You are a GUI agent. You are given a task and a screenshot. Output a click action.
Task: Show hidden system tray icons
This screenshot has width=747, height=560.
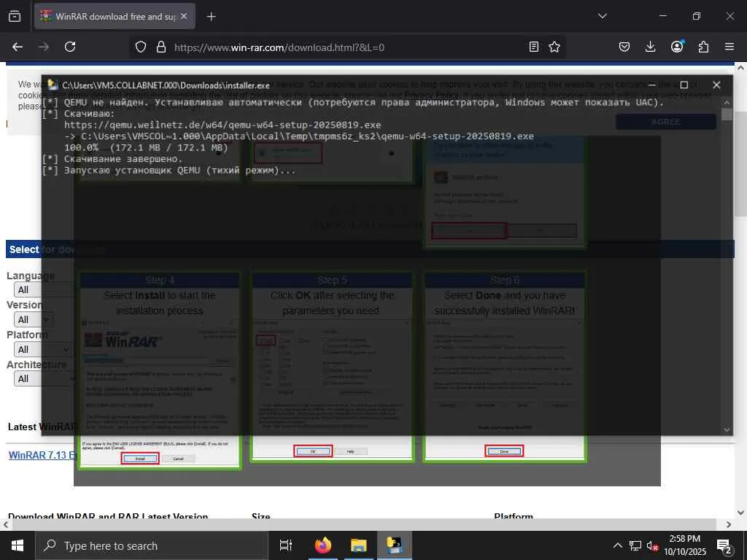[617, 545]
